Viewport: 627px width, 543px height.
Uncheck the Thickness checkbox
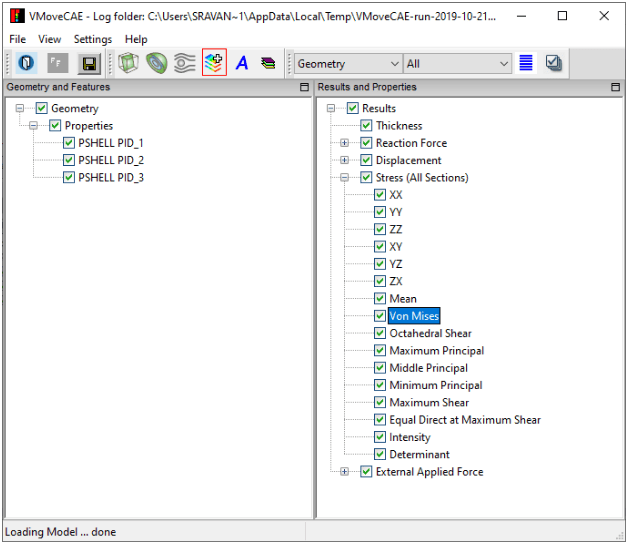(x=366, y=126)
